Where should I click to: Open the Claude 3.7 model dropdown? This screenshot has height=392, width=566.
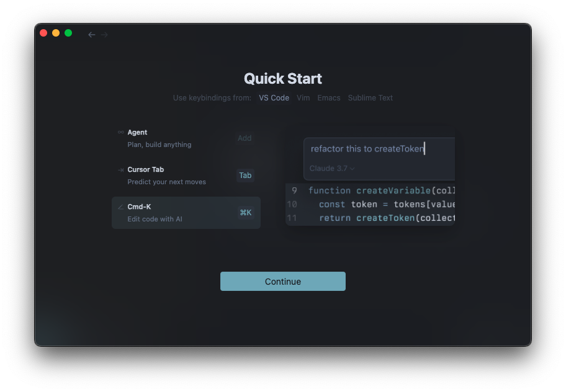[x=332, y=169]
